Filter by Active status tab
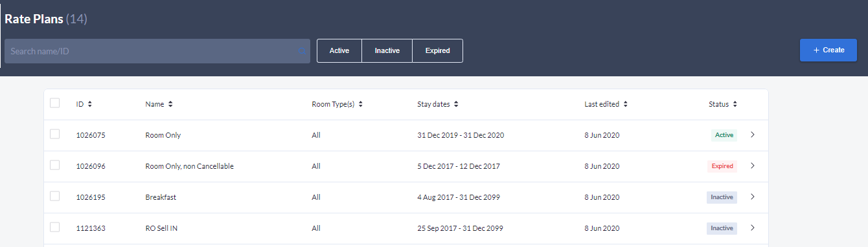The height and width of the screenshot is (247, 868). [x=339, y=51]
